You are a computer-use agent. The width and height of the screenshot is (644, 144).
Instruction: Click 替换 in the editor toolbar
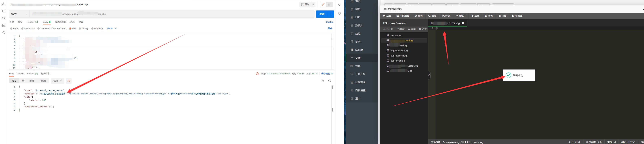(446, 16)
